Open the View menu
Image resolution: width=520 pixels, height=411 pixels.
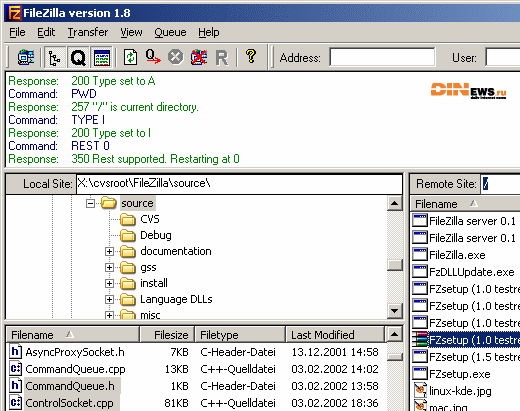click(x=131, y=32)
